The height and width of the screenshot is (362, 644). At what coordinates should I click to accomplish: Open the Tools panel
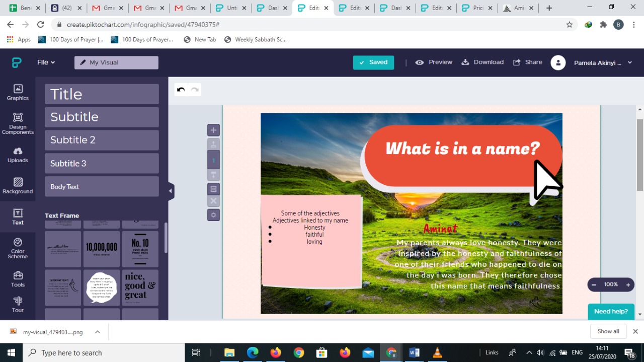[x=18, y=279]
